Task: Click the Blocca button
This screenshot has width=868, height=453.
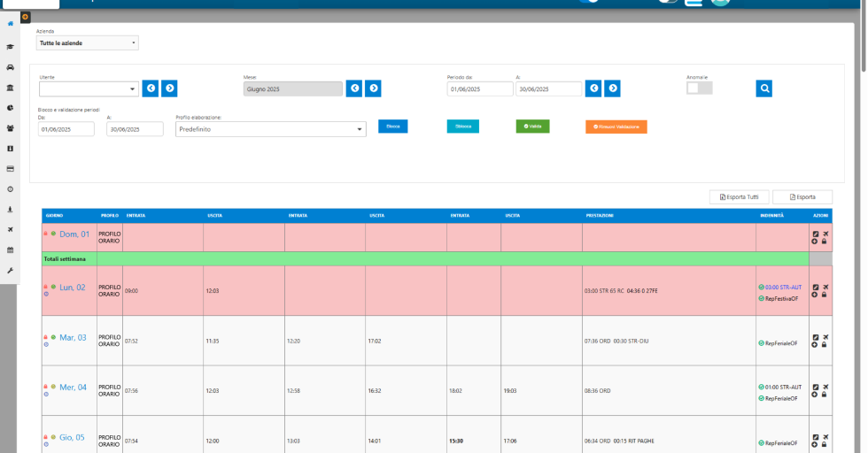Action: coord(393,127)
